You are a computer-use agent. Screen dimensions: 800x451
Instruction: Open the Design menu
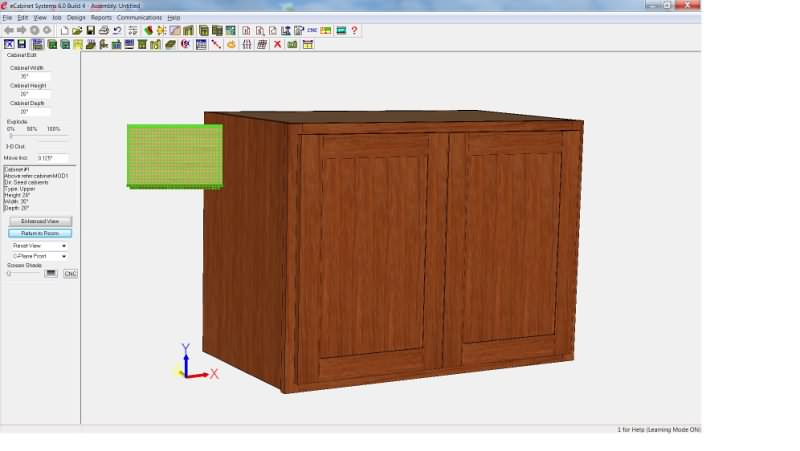tap(76, 17)
